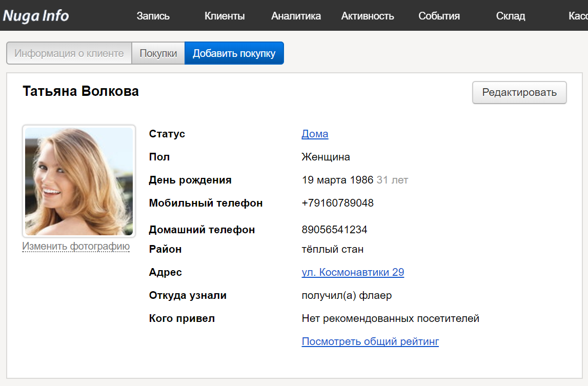The height and width of the screenshot is (386, 588).
Task: Navigate to the Склад section
Action: point(511,16)
